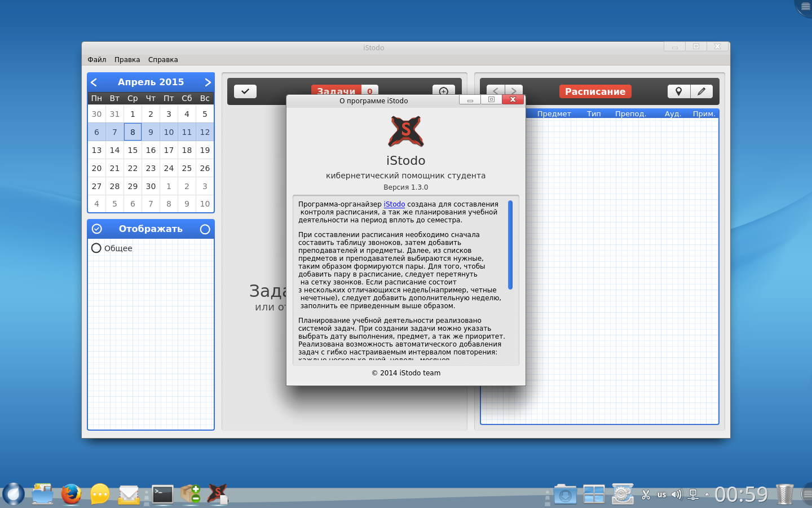Open the KDE application launcher
812x508 pixels.
[x=13, y=494]
